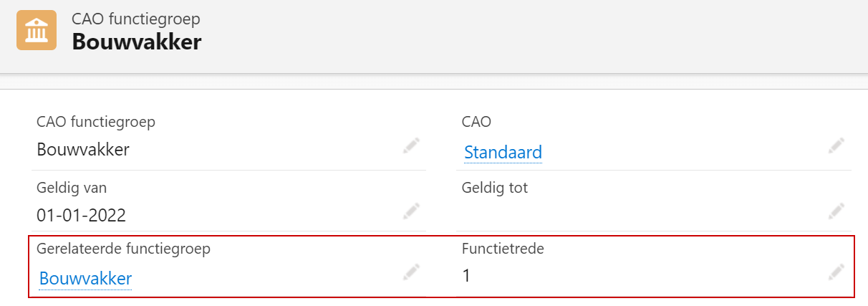Viewport: 868px width, 306px height.
Task: Select the bold Bouwvakker page title
Action: (137, 42)
